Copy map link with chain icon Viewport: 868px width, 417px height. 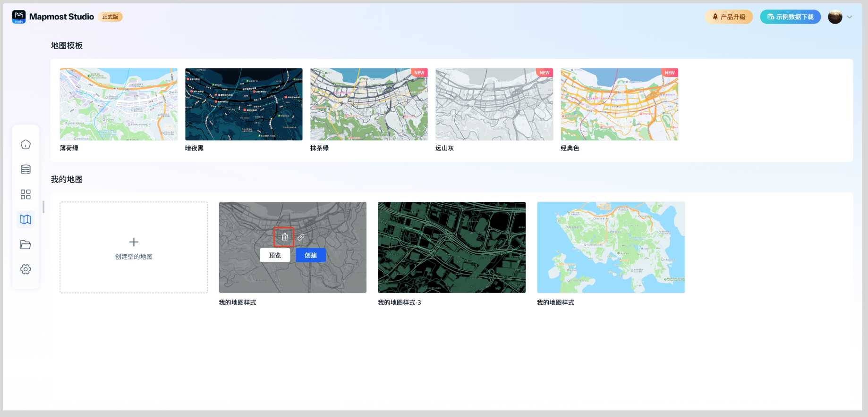point(301,237)
